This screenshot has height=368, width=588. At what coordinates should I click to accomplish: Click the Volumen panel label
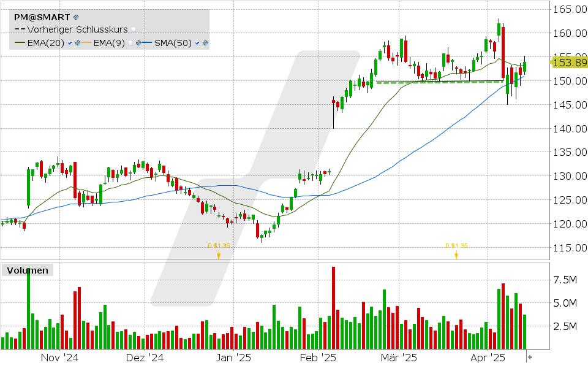pyautogui.click(x=28, y=270)
